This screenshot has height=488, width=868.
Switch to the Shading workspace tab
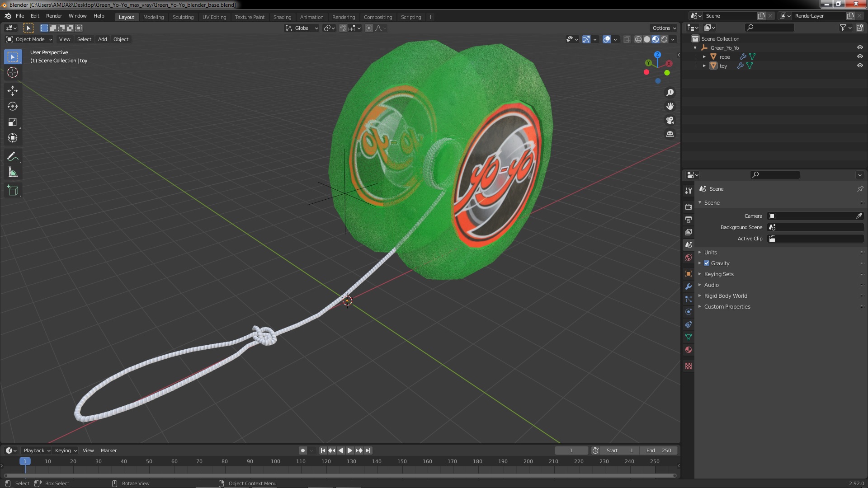point(282,17)
